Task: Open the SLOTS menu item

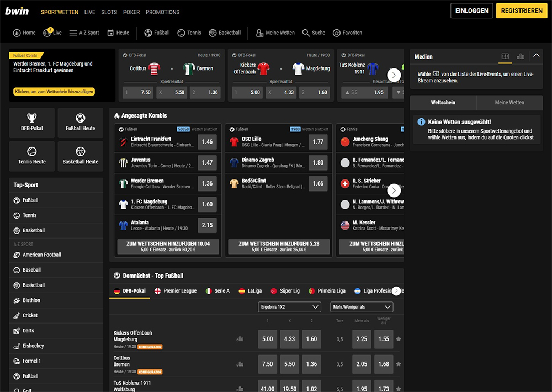Action: tap(109, 12)
